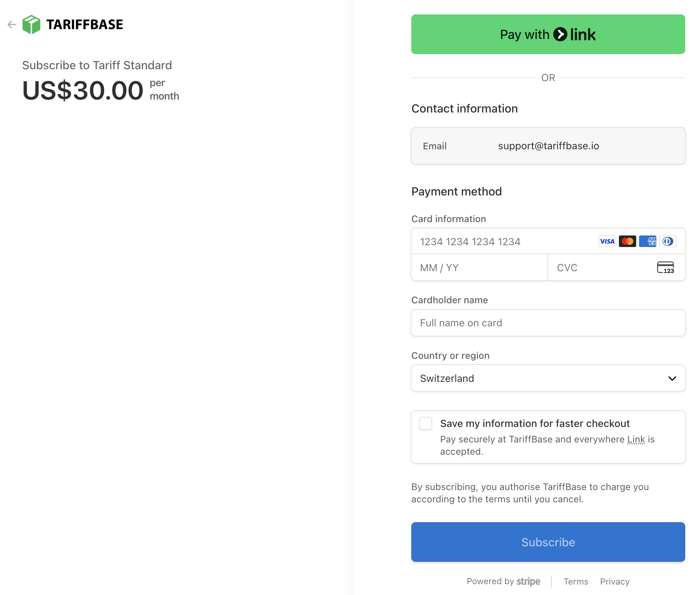Focus the card number input field

[505, 241]
